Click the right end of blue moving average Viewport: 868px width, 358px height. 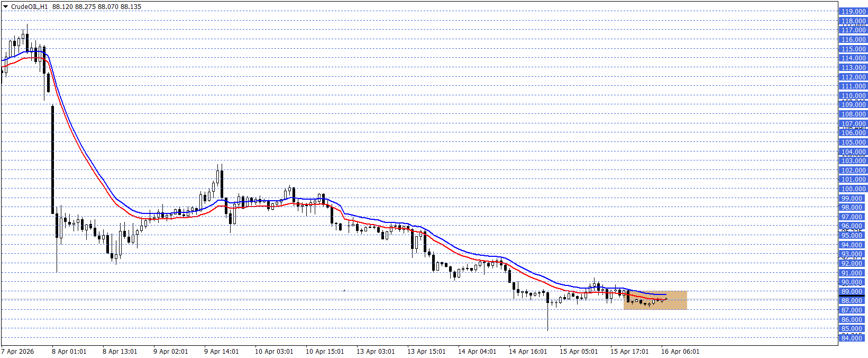pyautogui.click(x=665, y=294)
